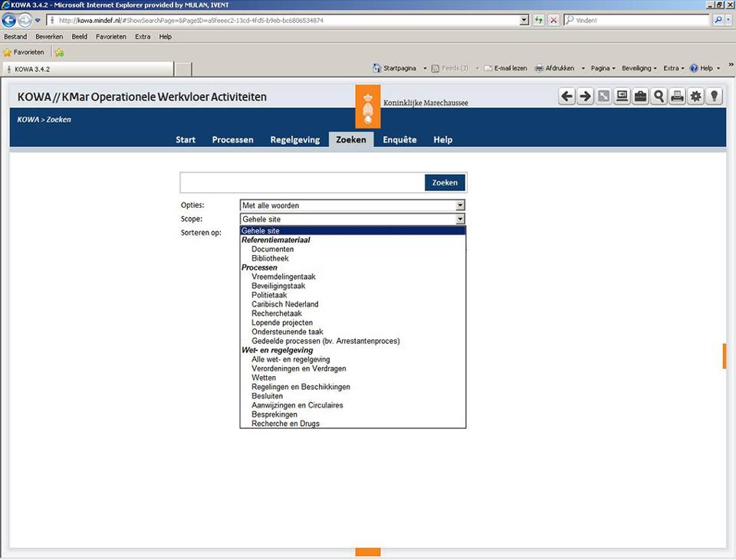Click the magnifying glass search icon
Screen dimensions: 736x560
(x=659, y=97)
